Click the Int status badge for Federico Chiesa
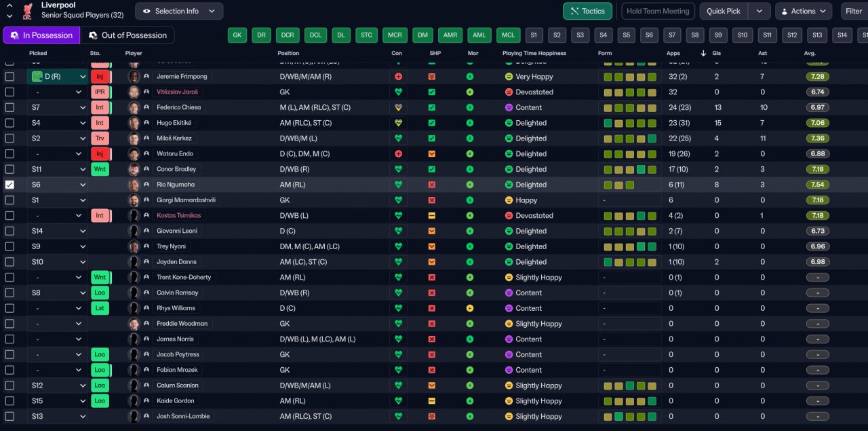The width and height of the screenshot is (868, 431). tap(100, 107)
